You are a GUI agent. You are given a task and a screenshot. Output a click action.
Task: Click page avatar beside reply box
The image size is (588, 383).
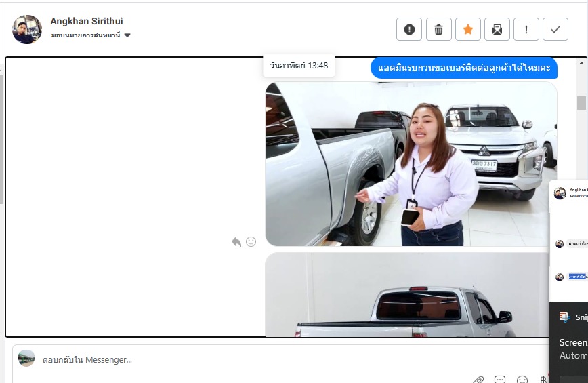26,358
